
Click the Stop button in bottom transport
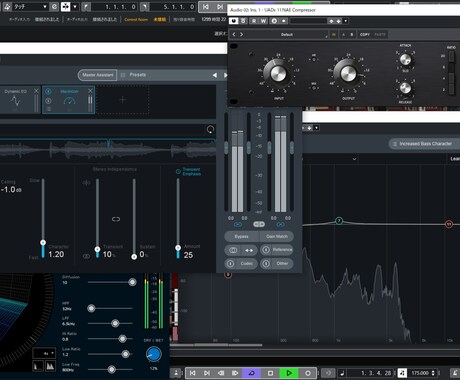[270, 373]
